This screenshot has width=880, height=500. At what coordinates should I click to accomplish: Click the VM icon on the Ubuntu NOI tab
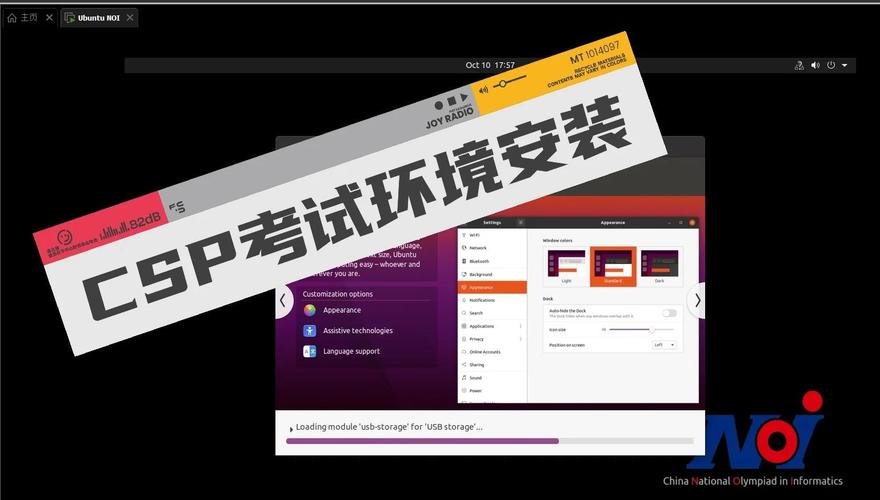click(70, 18)
